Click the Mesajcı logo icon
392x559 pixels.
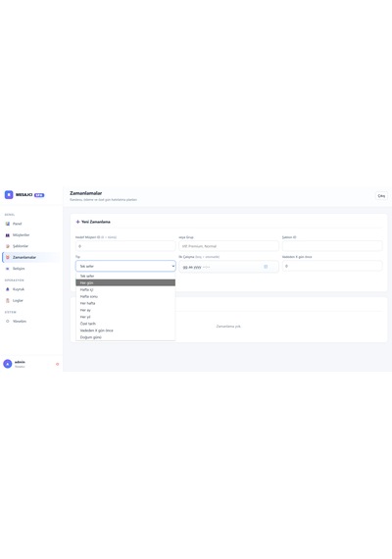tap(9, 194)
